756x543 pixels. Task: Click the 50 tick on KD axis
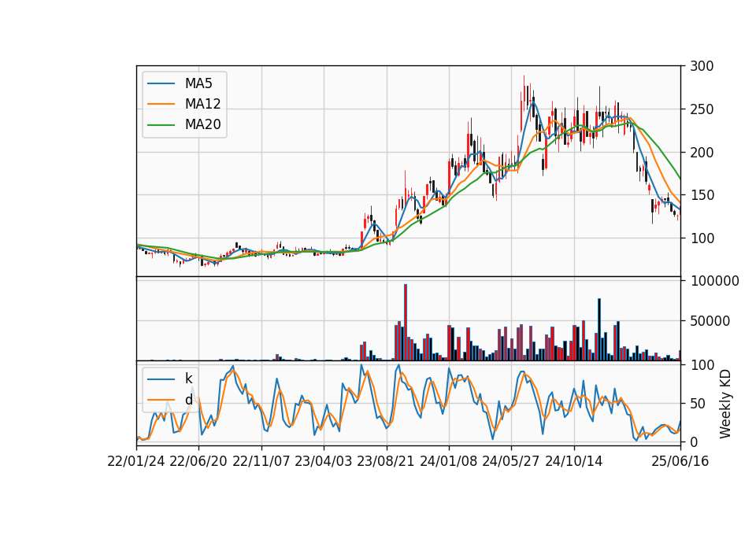[698, 403]
